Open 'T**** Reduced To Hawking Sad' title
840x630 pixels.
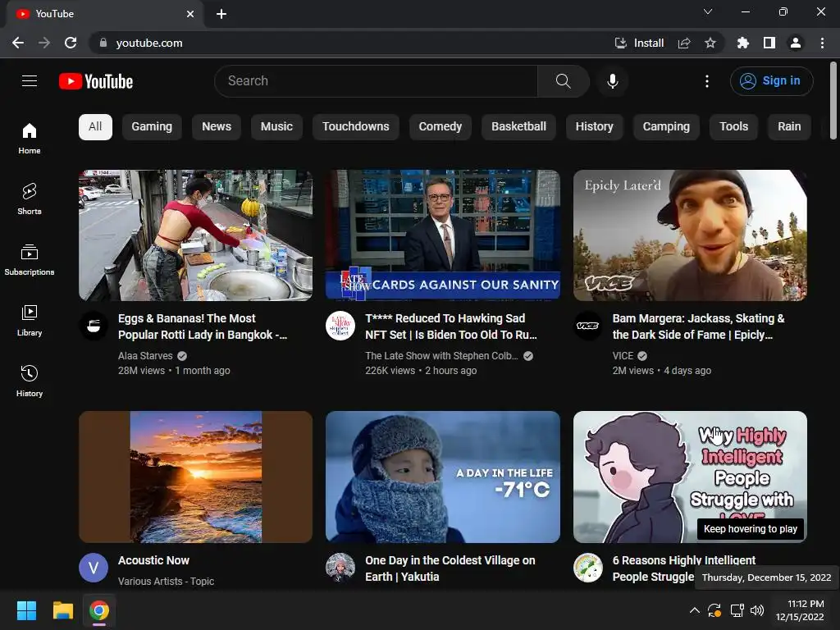click(x=451, y=326)
